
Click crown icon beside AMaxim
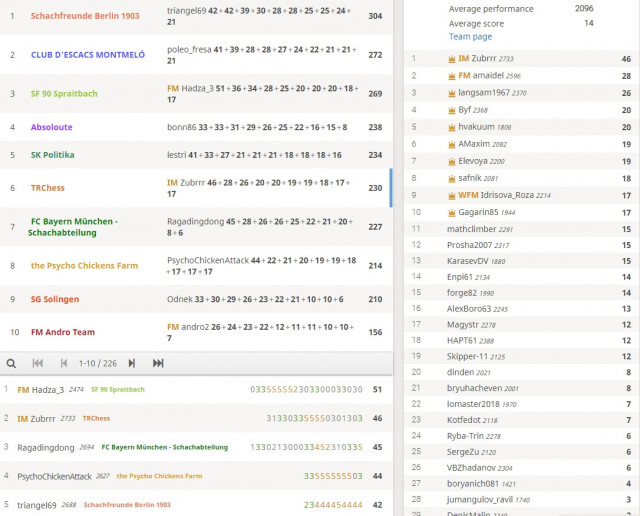(452, 145)
